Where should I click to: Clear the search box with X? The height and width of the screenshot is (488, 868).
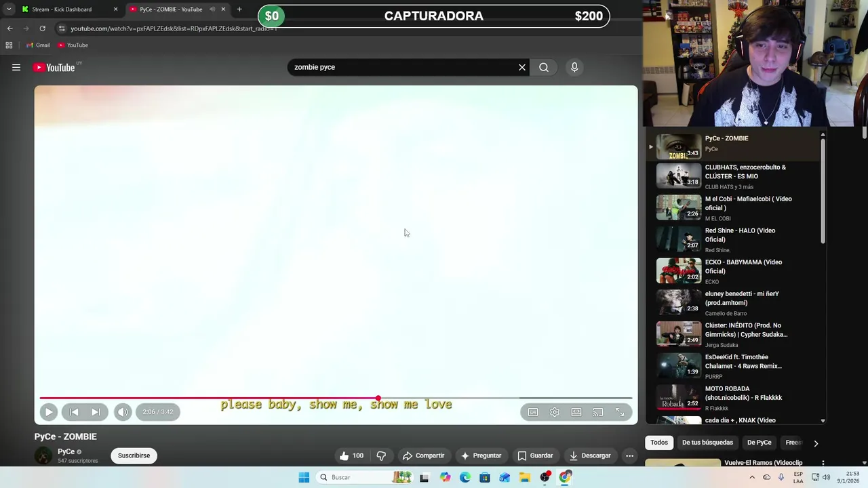coord(522,67)
